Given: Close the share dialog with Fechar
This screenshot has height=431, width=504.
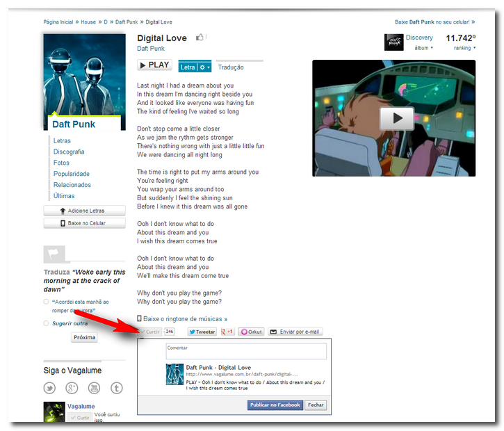Looking at the screenshot, I should pos(316,405).
